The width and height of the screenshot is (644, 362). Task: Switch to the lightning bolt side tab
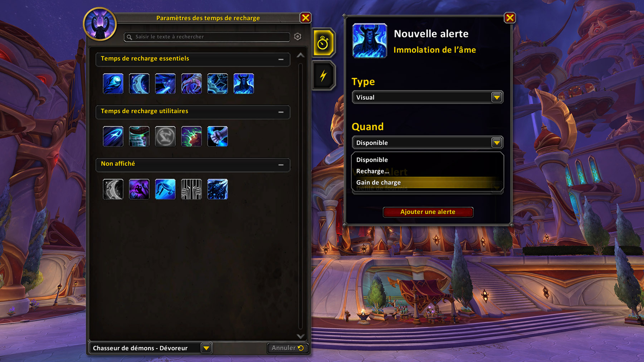[323, 76]
